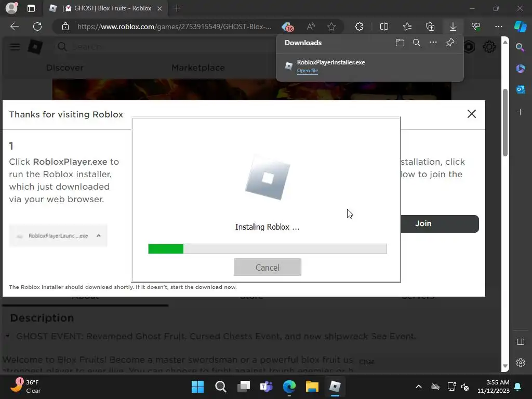Image resolution: width=532 pixels, height=399 pixels.
Task: Launch Copilot from the sidebar
Action: [520, 26]
